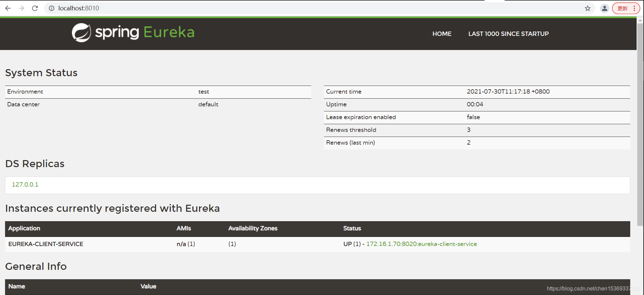The height and width of the screenshot is (295, 644).
Task: Open LAST 1000 SINCE STARTUP page
Action: point(508,34)
